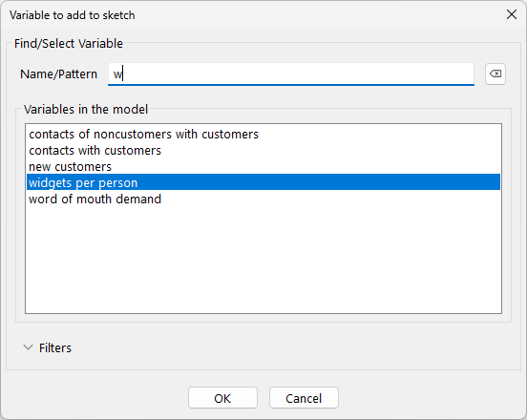Click into the Name/Pattern text box
The image size is (527, 420).
(x=291, y=73)
